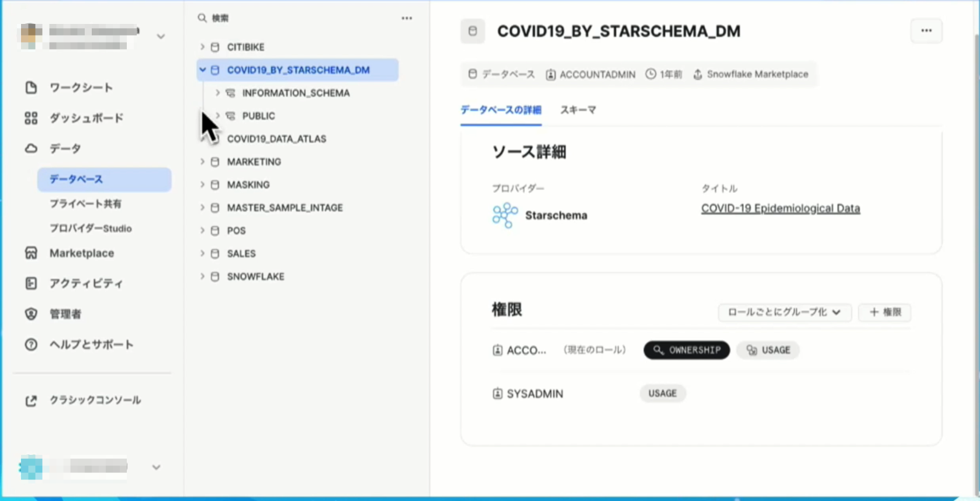Click the ACCO... role icon

(497, 350)
